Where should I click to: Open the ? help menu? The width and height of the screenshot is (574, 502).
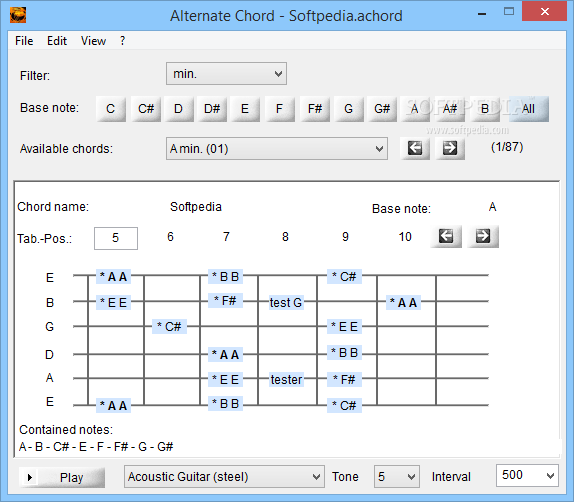(x=123, y=41)
